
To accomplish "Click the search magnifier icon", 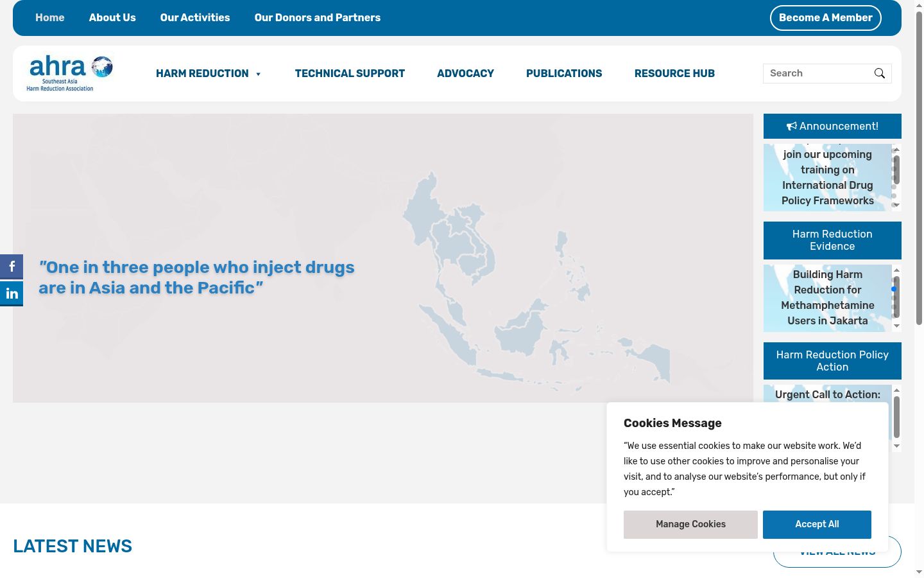I will click(880, 73).
